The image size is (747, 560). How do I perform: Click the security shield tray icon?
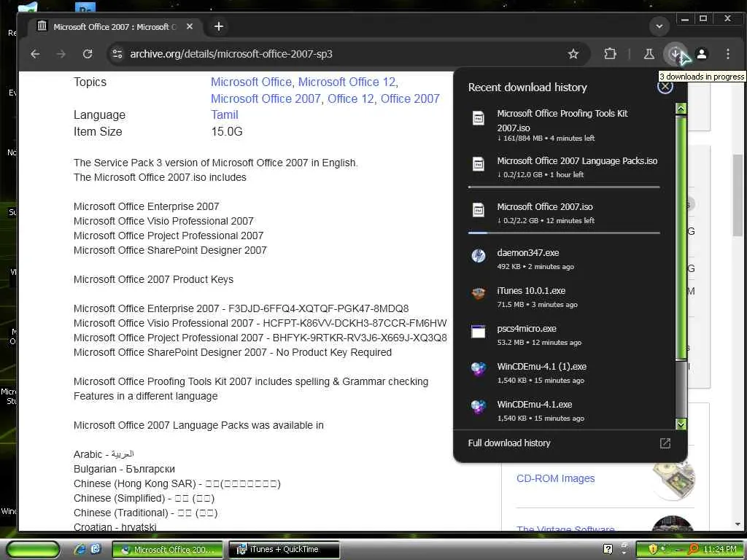pos(652,549)
